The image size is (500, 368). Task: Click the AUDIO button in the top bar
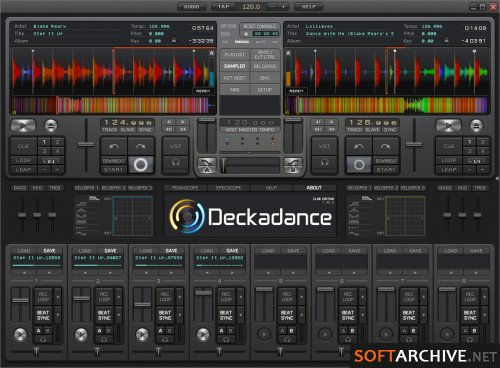click(x=192, y=6)
